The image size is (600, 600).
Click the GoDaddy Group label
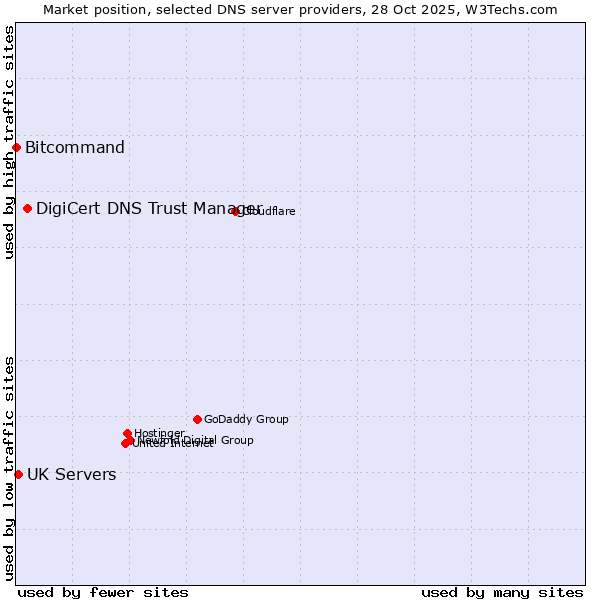point(246,419)
